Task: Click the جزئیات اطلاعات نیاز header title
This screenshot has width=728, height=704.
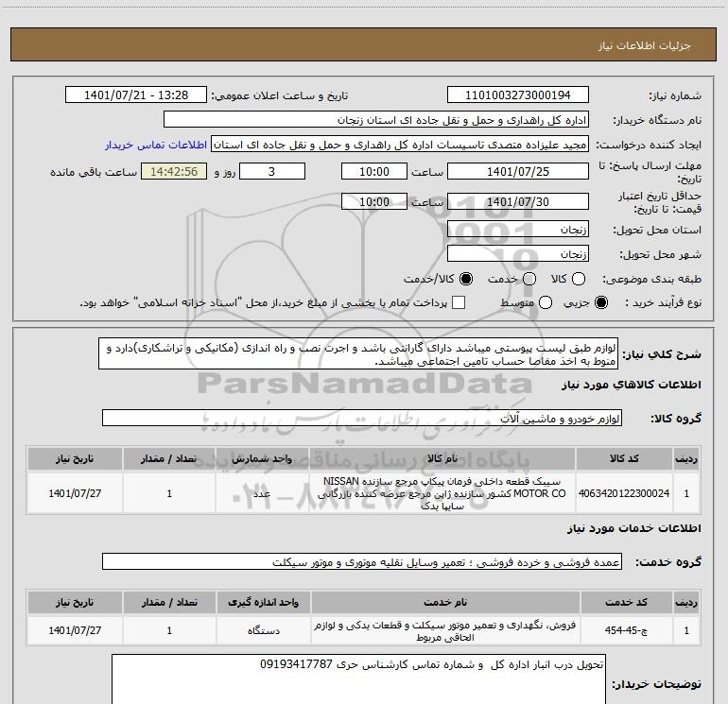Action: (x=645, y=45)
